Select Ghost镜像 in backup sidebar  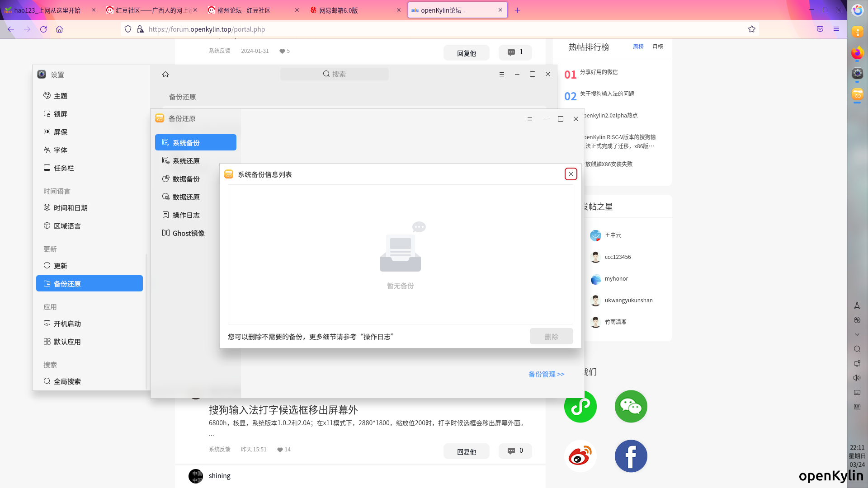pos(188,234)
